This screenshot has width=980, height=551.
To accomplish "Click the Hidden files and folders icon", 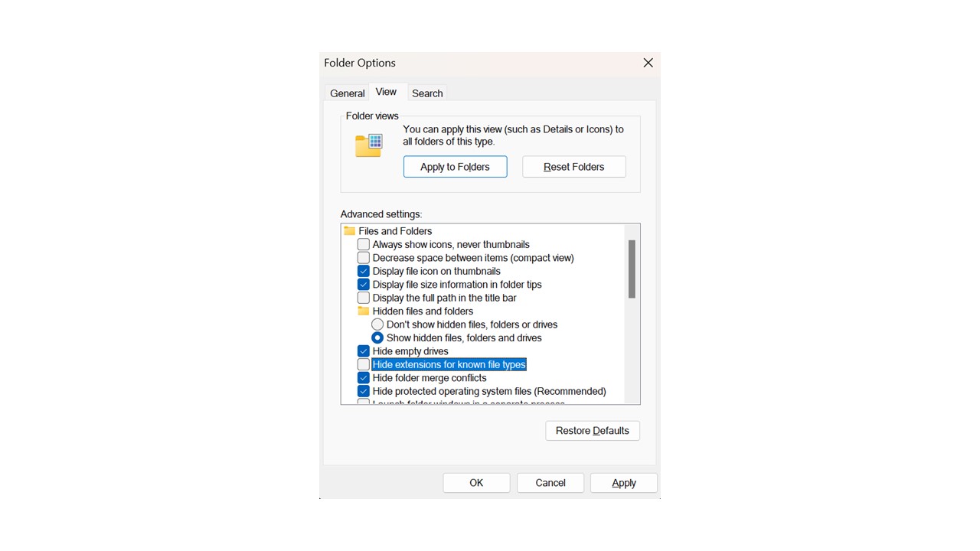I will click(x=364, y=311).
